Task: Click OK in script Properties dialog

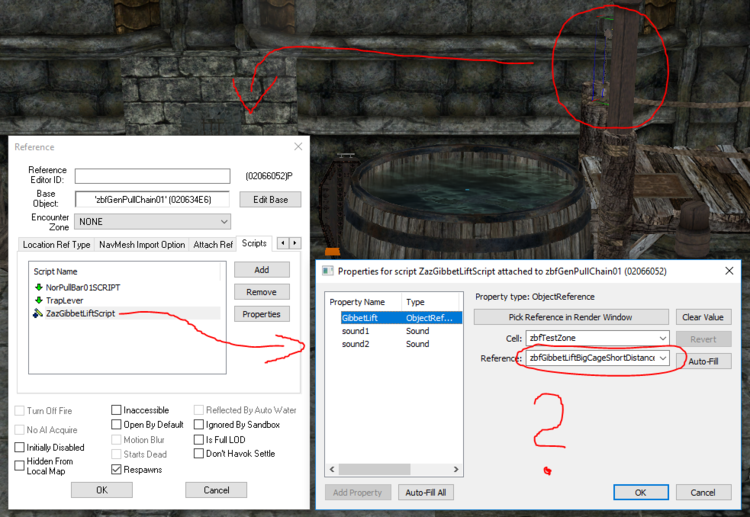Action: 641,492
